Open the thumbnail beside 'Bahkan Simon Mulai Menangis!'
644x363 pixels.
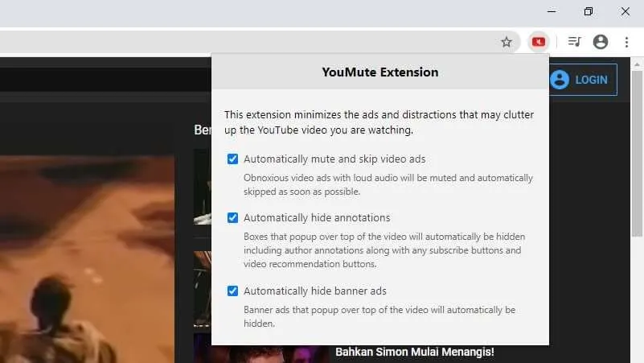[x=260, y=354]
